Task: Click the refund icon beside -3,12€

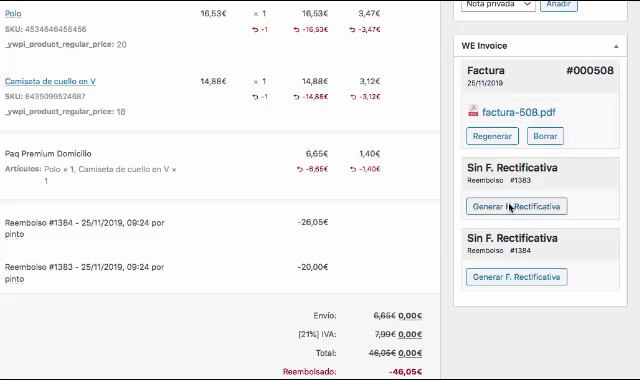Action: coord(353,97)
